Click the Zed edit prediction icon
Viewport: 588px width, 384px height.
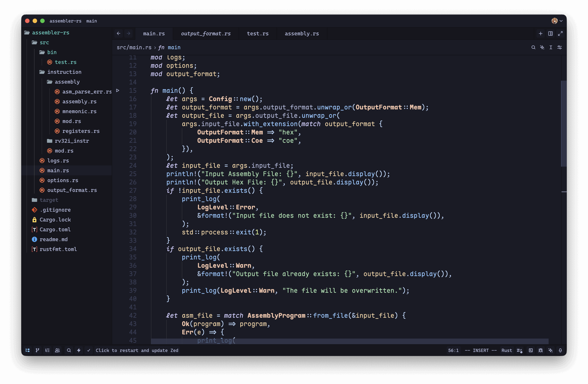pos(520,350)
